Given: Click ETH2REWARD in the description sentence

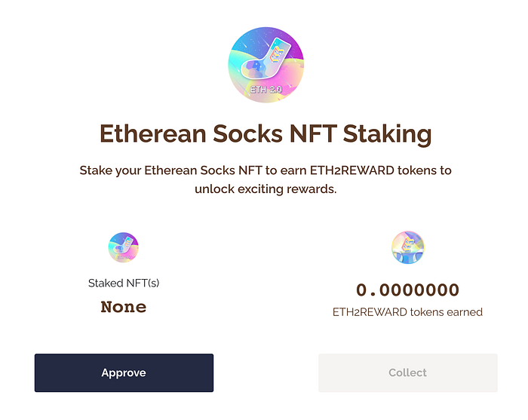Looking at the screenshot, I should pos(352,170).
